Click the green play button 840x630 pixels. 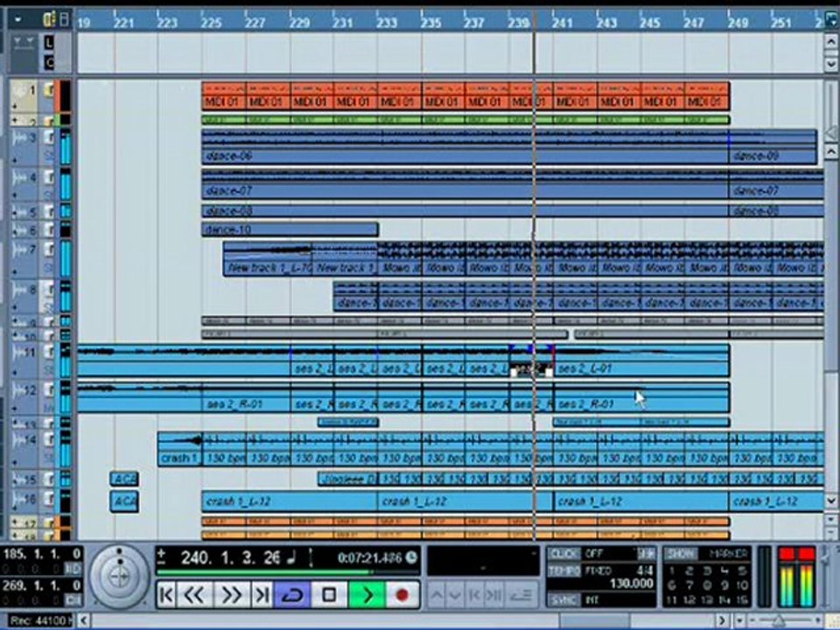click(367, 595)
